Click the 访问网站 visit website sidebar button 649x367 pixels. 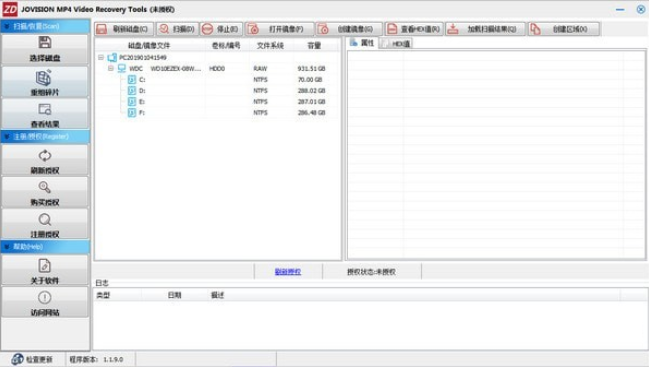point(45,302)
